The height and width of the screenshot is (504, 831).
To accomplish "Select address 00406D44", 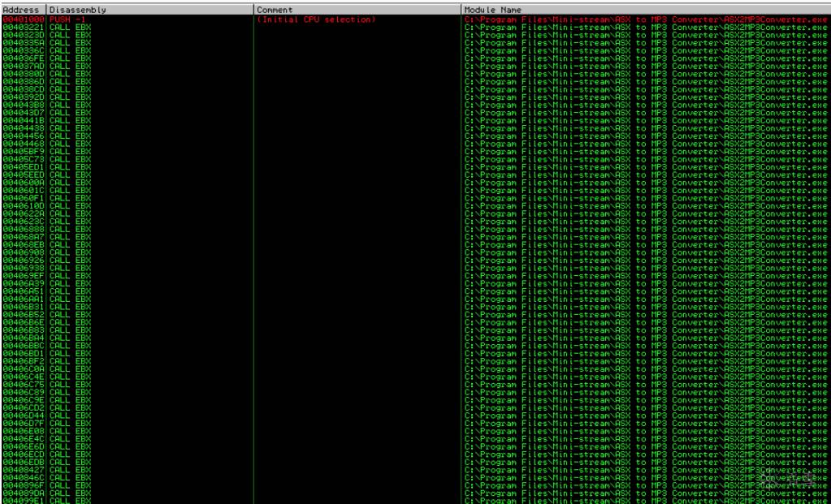I will pyautogui.click(x=24, y=416).
